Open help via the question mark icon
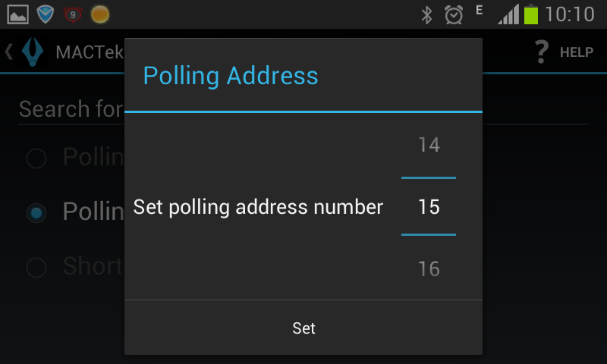The image size is (607, 364). tap(541, 52)
